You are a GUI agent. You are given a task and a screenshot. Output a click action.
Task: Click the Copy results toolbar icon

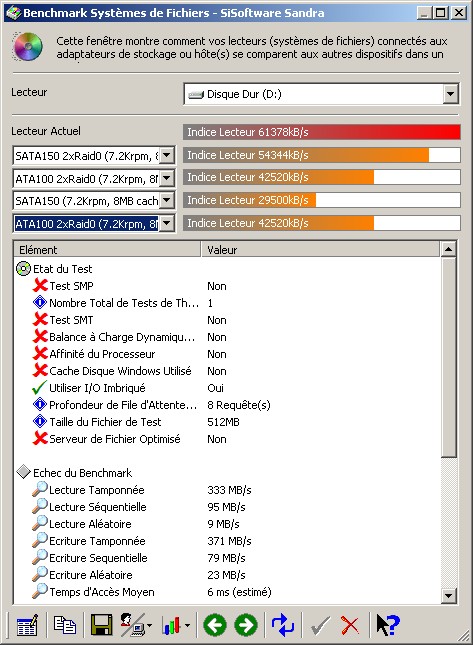pyautogui.click(x=65, y=625)
